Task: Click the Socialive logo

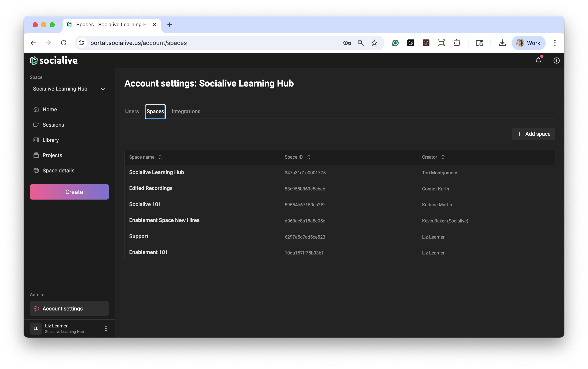Action: click(54, 60)
